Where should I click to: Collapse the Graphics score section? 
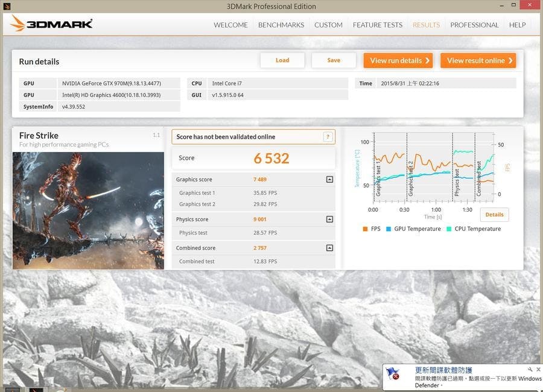coord(329,180)
